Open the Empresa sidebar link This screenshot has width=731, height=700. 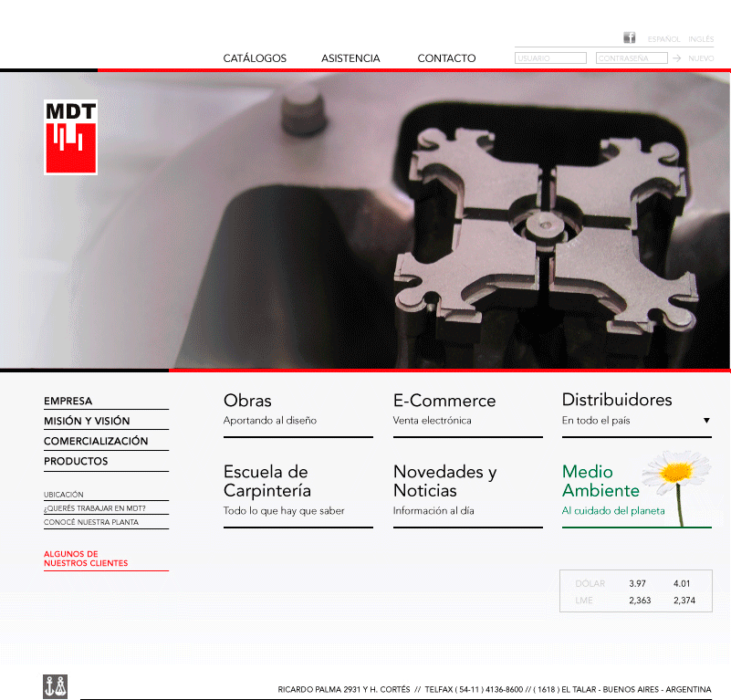coord(68,401)
